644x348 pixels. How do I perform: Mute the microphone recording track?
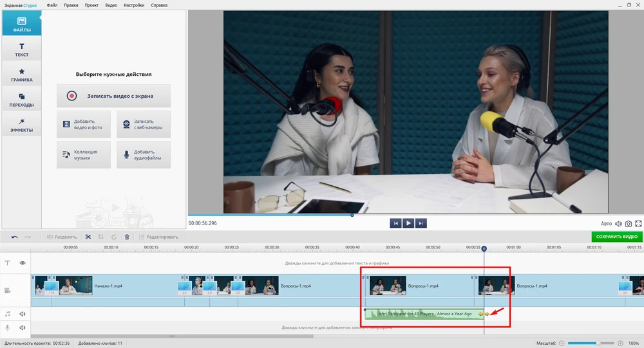[x=23, y=327]
